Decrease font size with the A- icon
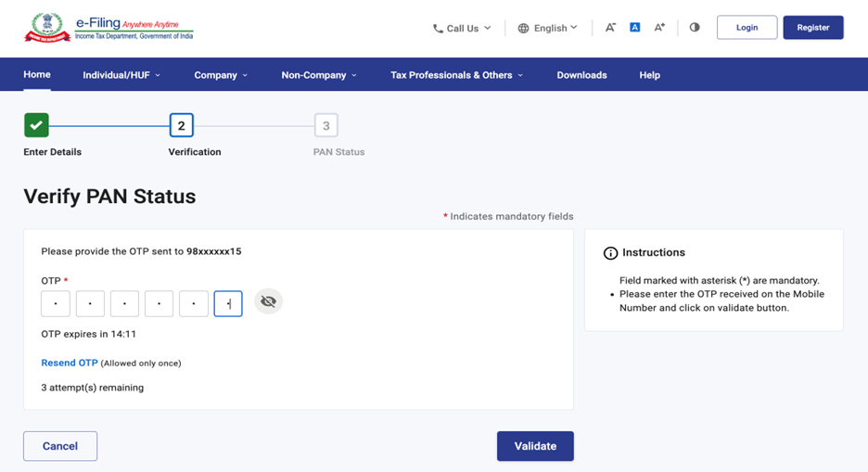Image resolution: width=868 pixels, height=472 pixels. point(610,28)
